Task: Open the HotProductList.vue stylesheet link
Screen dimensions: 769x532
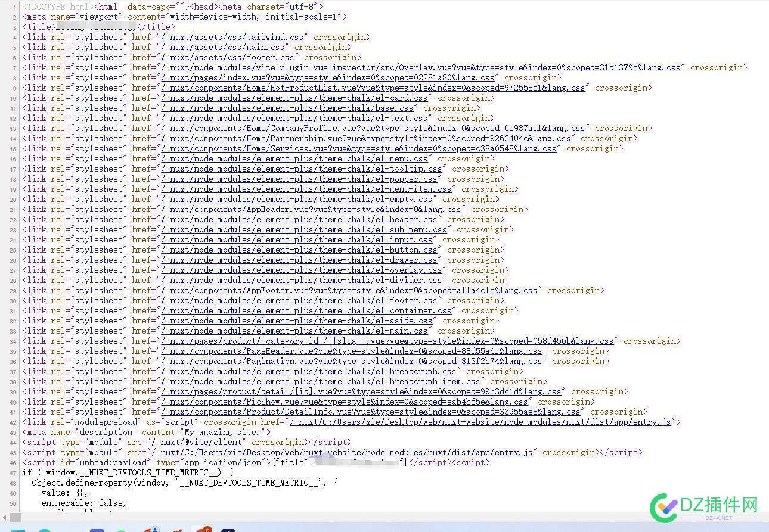Action: click(x=373, y=88)
